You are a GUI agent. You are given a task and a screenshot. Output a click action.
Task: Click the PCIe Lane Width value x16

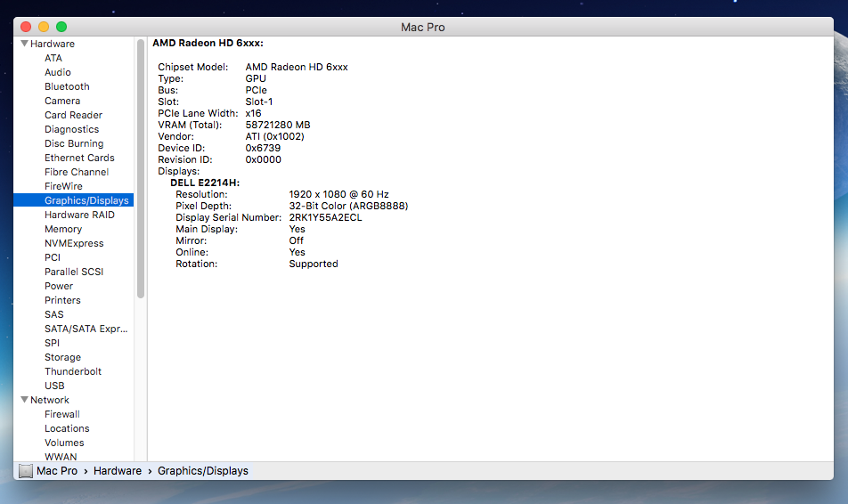(253, 114)
